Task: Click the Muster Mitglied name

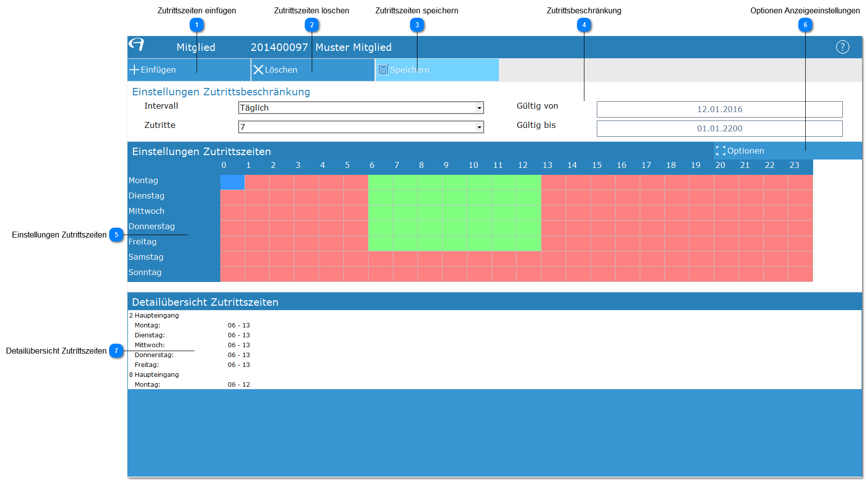Action: [x=354, y=47]
